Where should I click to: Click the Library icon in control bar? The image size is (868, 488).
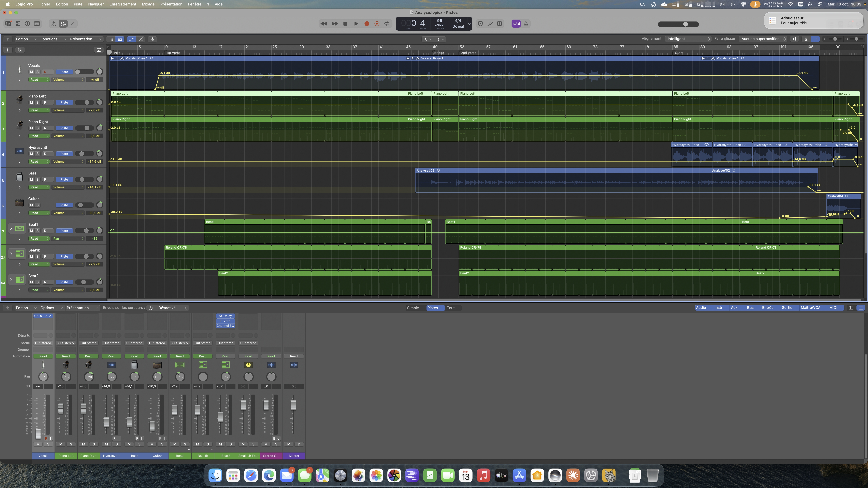pyautogui.click(x=8, y=24)
